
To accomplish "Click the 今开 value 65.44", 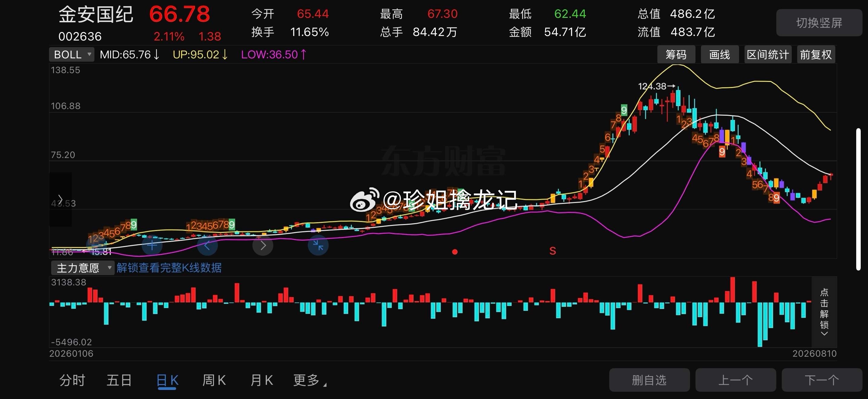I will (x=313, y=14).
